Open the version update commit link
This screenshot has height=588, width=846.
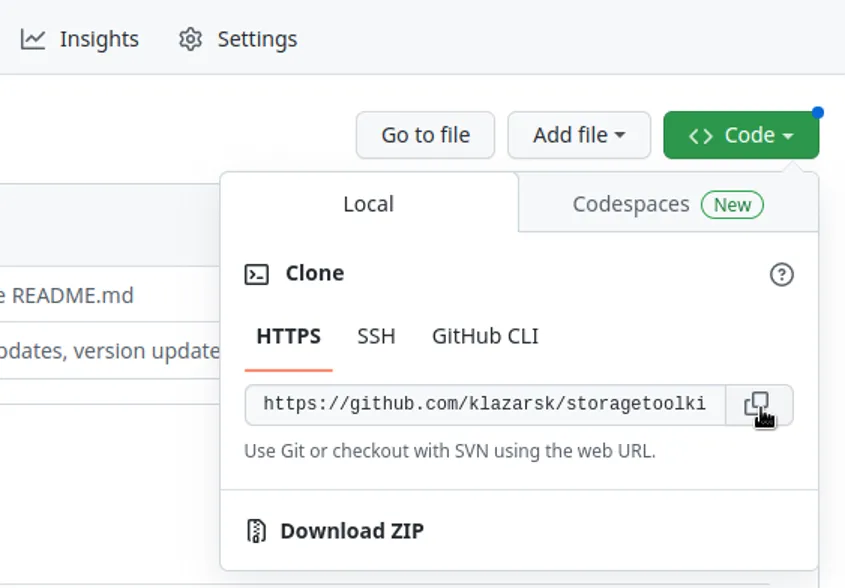click(x=110, y=351)
